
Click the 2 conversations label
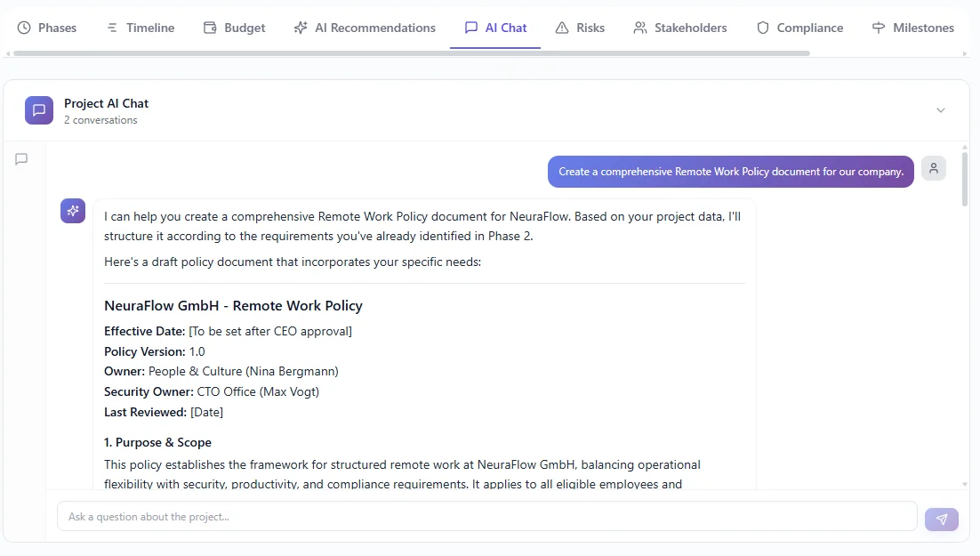(100, 120)
